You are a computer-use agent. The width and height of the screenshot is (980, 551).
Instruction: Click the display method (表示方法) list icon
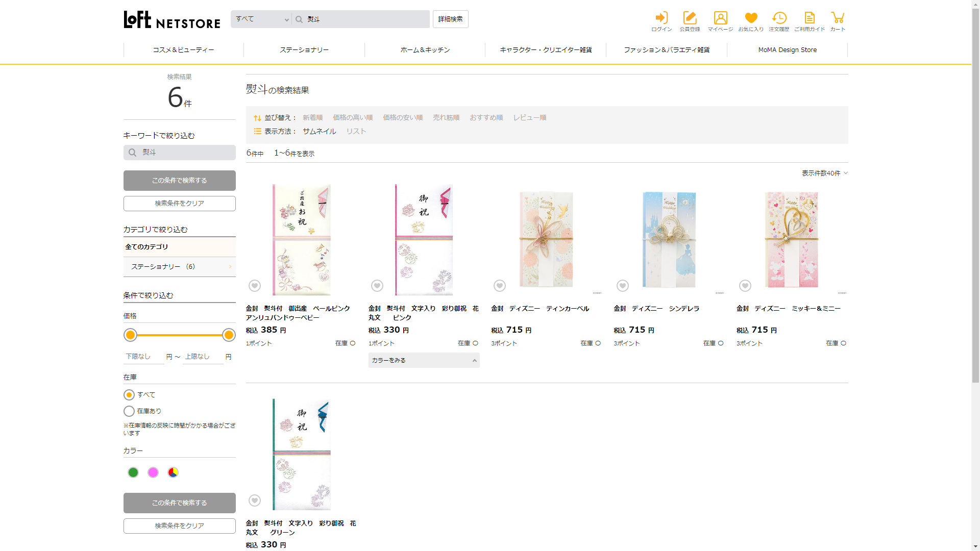[x=258, y=132]
